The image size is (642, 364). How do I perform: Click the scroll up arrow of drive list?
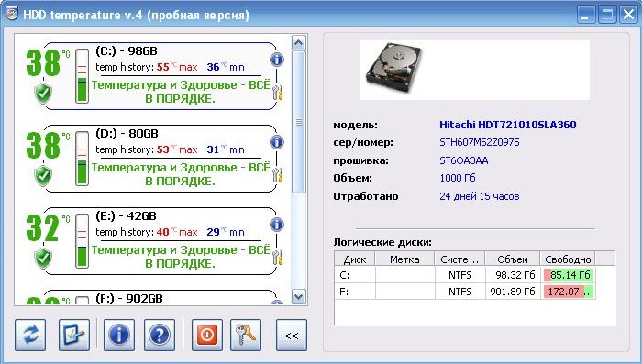coord(299,42)
